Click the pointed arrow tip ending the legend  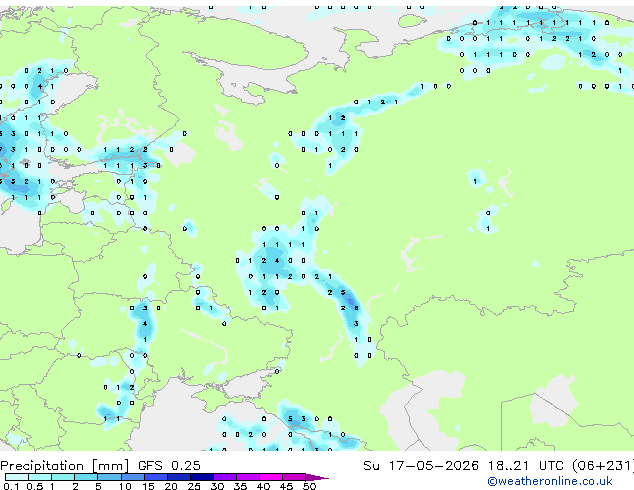coord(317,477)
